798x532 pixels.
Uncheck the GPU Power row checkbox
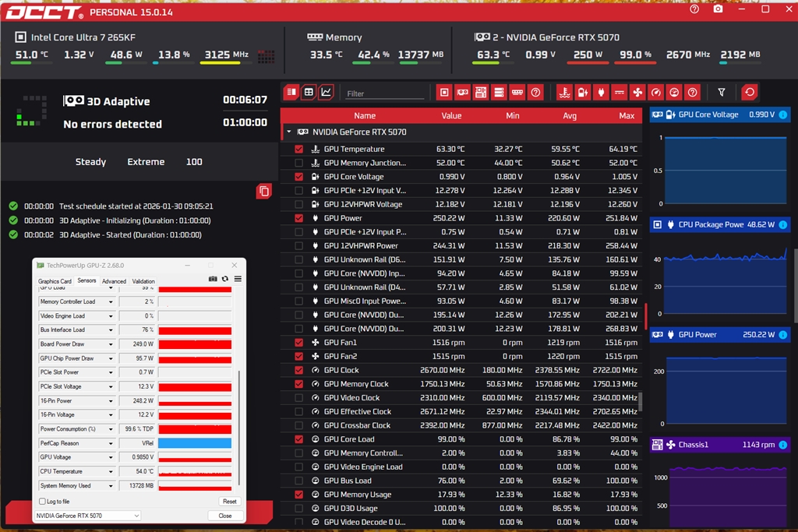[x=298, y=217]
